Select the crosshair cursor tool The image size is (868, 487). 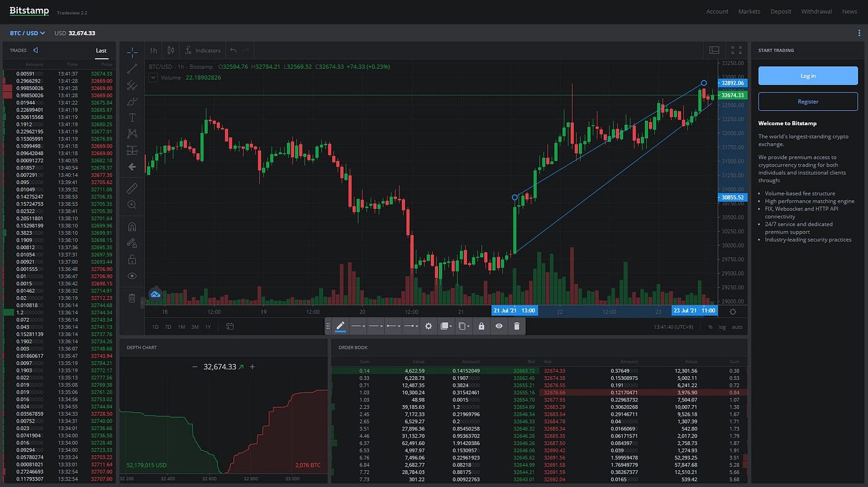click(x=131, y=53)
